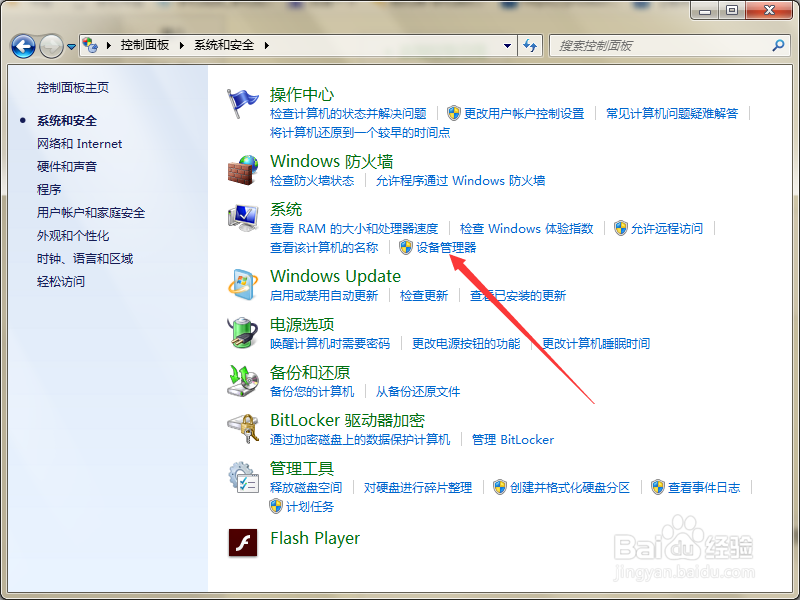Click the greyed Forward arrow button
This screenshot has width=800, height=600.
coord(51,46)
